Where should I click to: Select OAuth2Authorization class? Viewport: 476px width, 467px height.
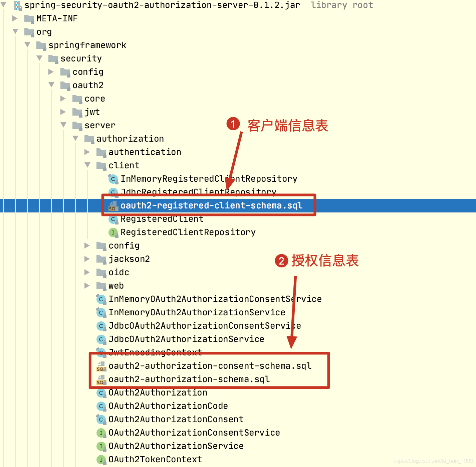point(158,393)
